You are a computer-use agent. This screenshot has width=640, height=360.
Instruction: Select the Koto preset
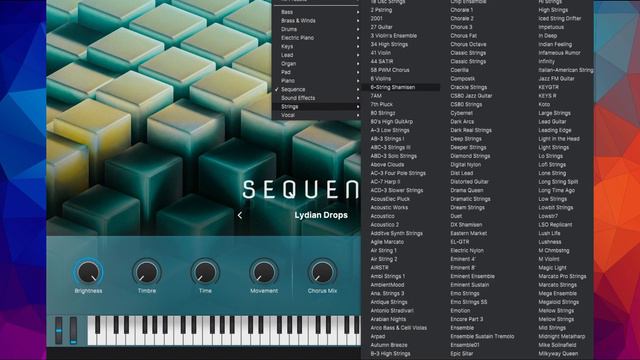point(544,104)
